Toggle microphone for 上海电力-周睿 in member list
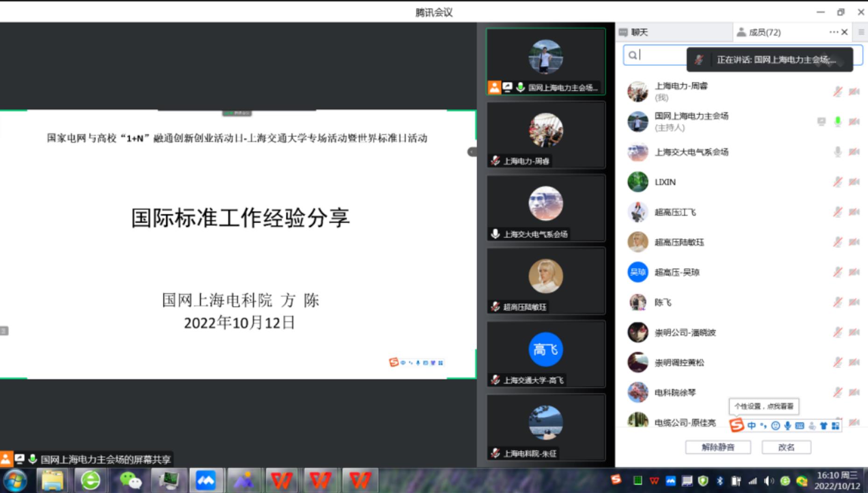Viewport: 868px width, 493px height. pos(838,92)
